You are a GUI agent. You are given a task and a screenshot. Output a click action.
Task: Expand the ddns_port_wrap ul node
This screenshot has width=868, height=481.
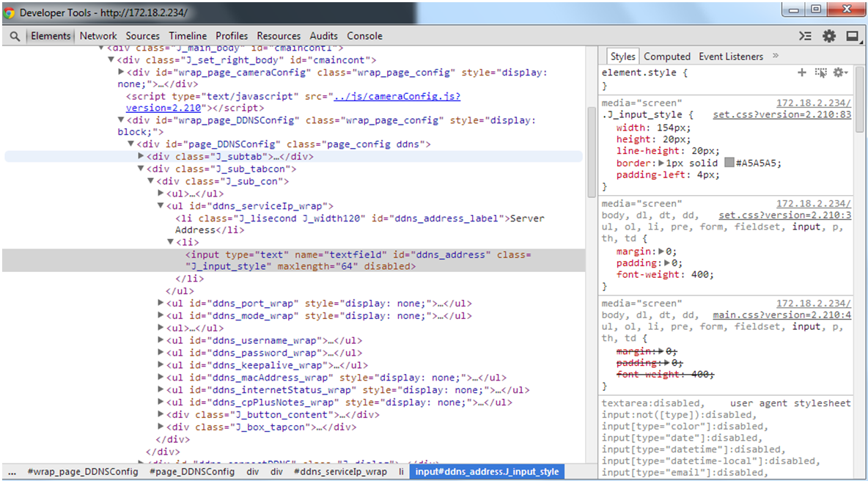coord(161,303)
